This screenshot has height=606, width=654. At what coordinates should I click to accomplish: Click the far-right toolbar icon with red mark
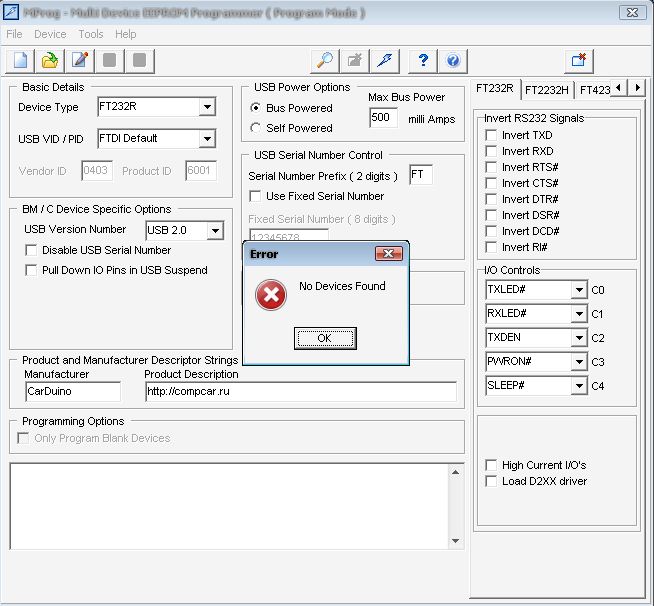click(579, 60)
